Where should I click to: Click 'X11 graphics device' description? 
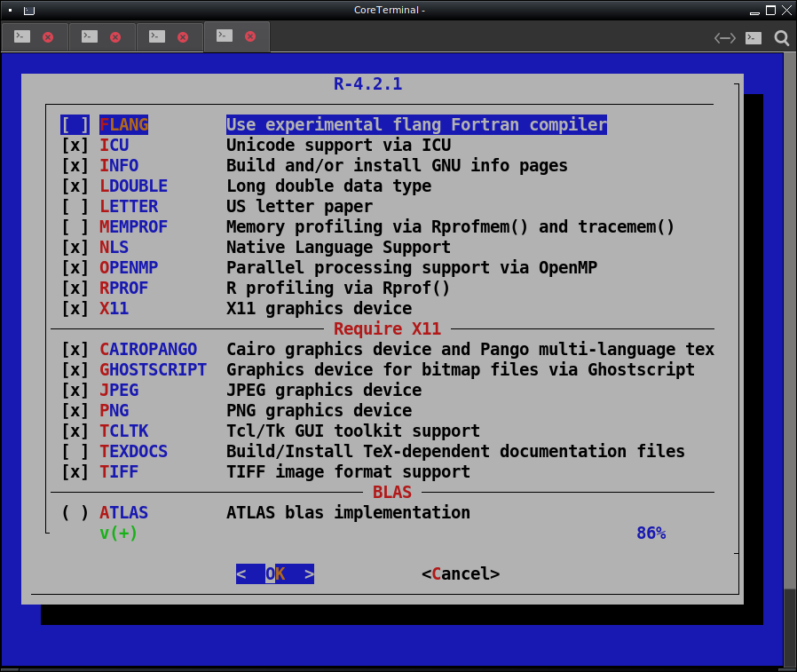click(320, 309)
